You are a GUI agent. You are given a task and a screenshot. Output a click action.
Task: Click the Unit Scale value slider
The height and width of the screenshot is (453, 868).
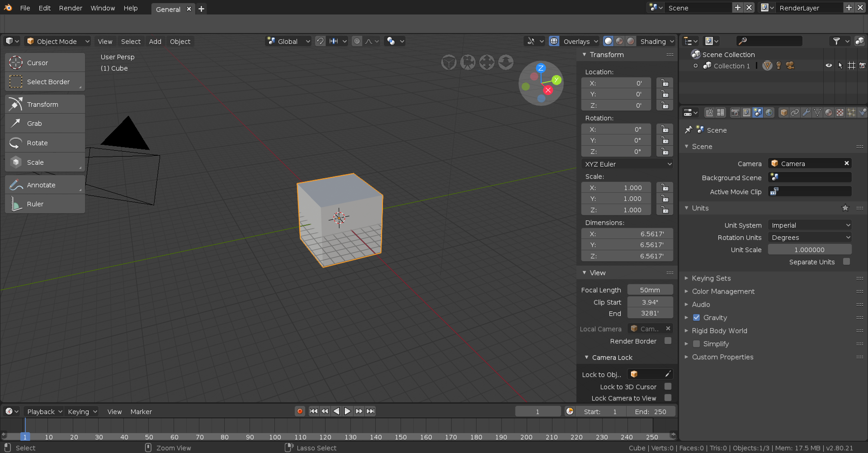[x=810, y=249]
